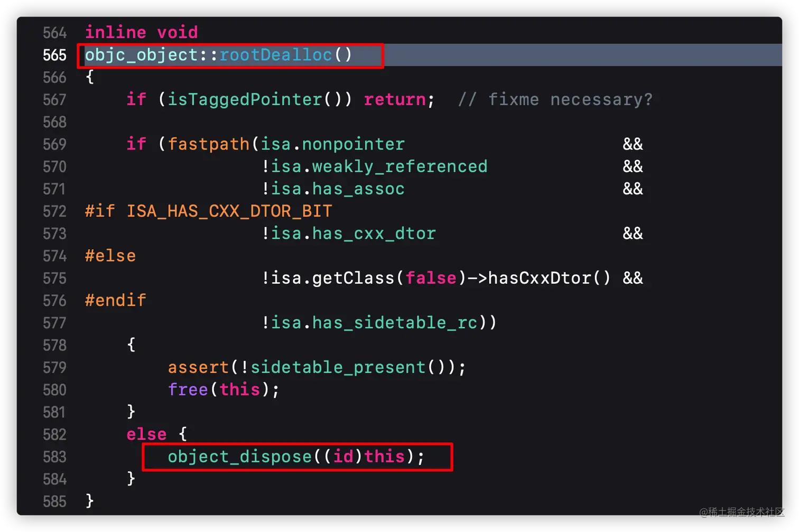Click the free function call
The image size is (799, 532).
tap(188, 389)
